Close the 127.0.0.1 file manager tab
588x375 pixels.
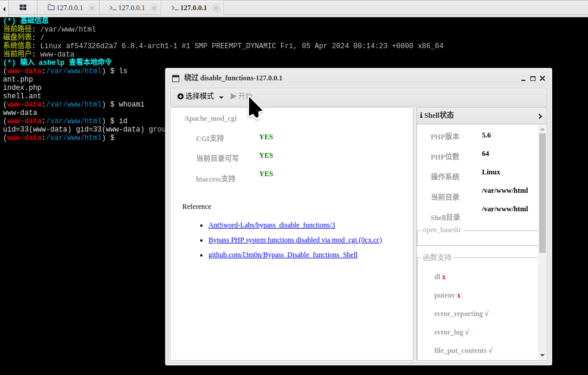(91, 8)
